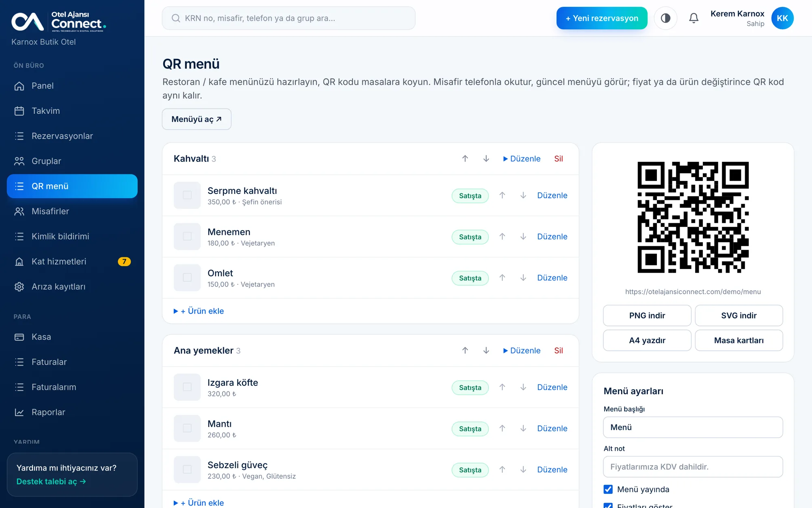Expand Düzenle for Kahvaltı category
This screenshot has height=508, width=812.
pos(522,159)
